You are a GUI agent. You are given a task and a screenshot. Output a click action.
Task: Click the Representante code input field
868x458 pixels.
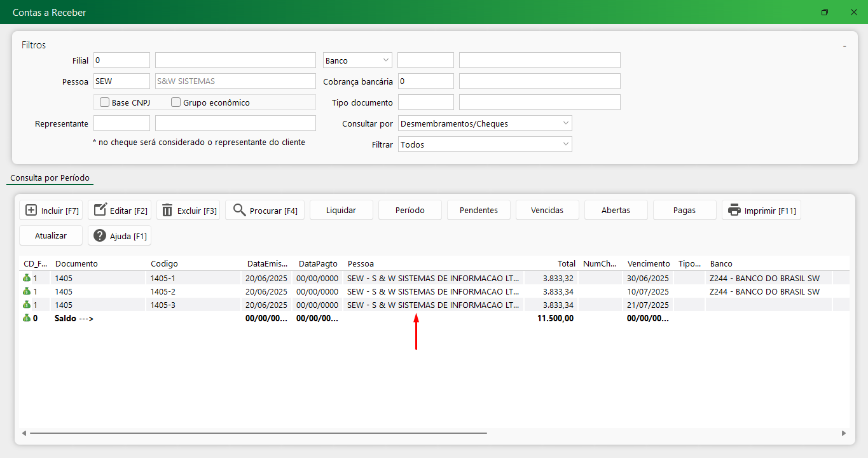[x=121, y=123]
